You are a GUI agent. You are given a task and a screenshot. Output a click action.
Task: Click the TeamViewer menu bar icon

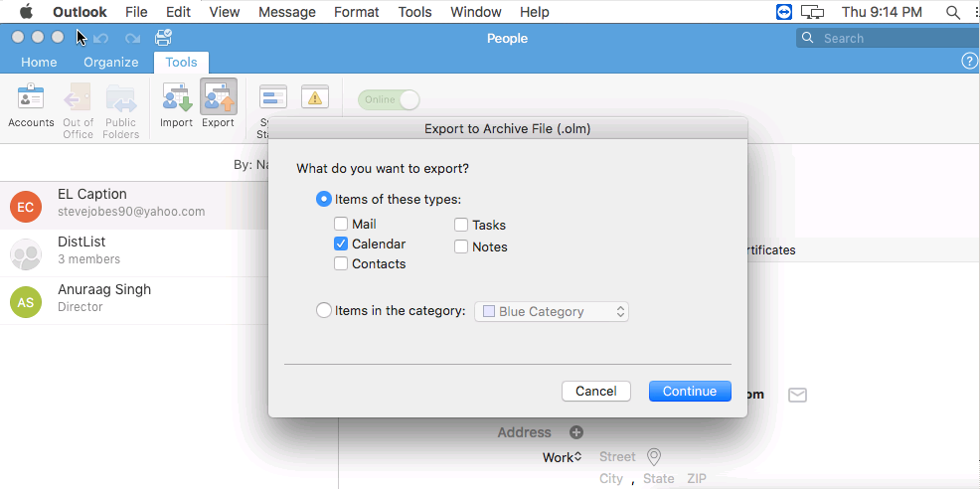pos(784,12)
